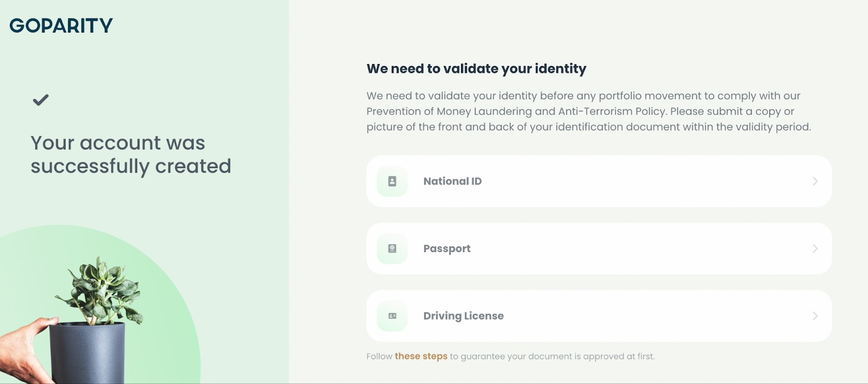Click the Passport booklet icon

(392, 248)
